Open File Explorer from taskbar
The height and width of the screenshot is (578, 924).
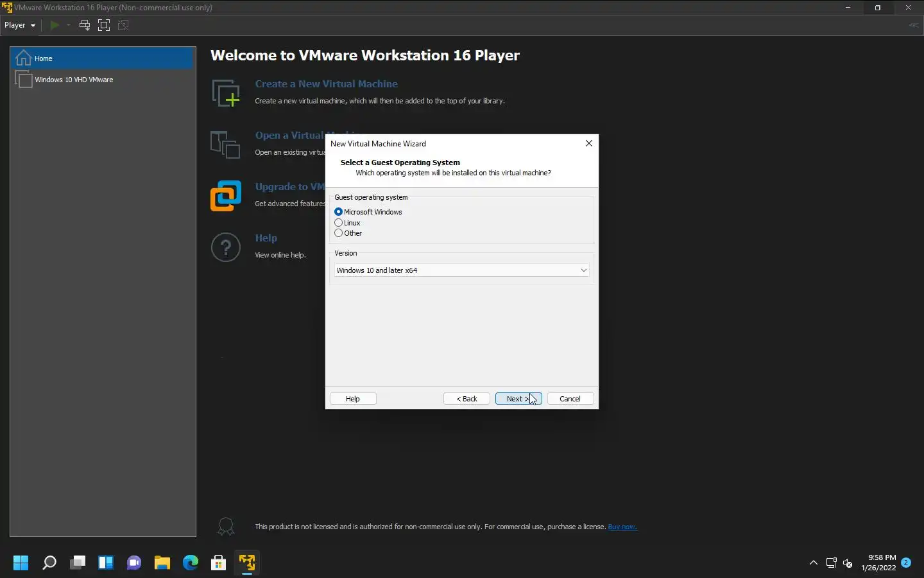click(162, 563)
